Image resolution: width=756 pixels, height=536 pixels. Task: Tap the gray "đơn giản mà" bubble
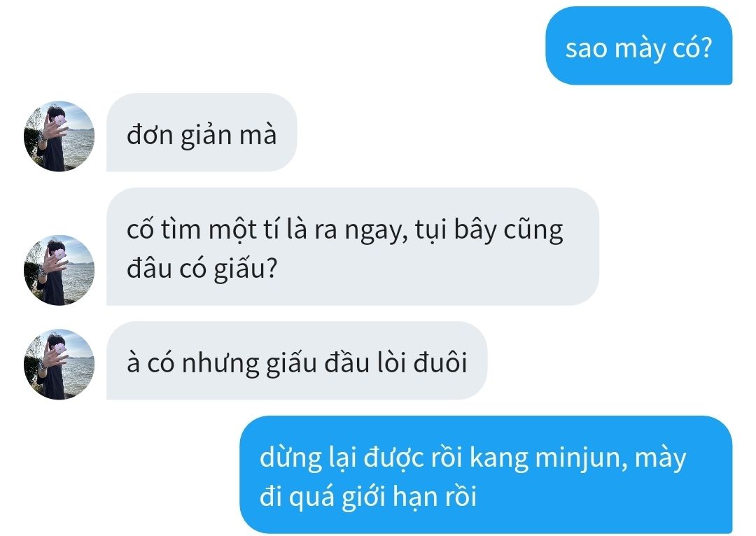coord(202,132)
